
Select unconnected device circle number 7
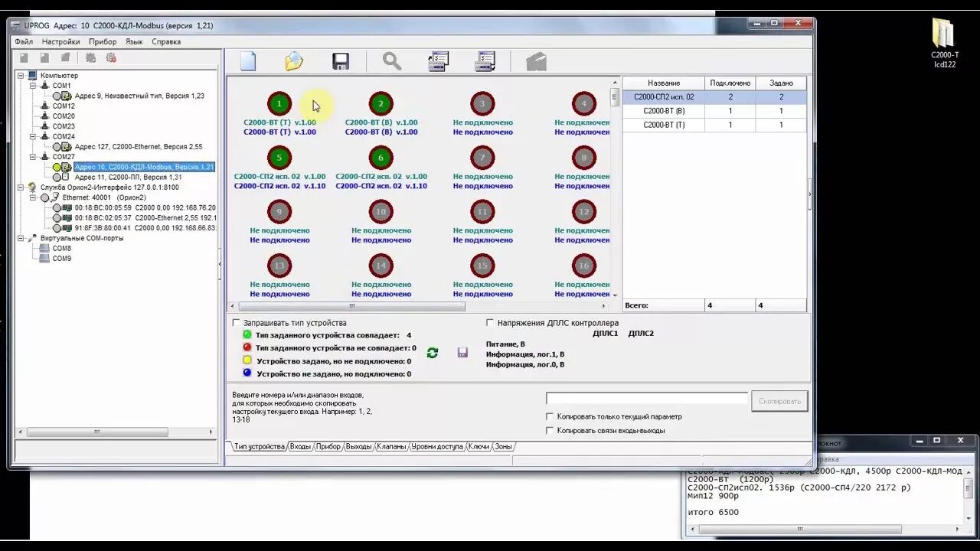click(482, 158)
